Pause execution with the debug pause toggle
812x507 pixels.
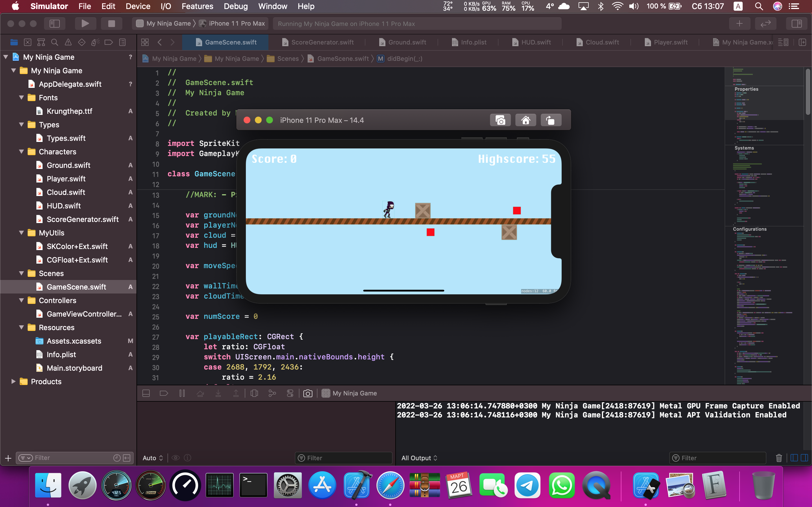pyautogui.click(x=182, y=393)
